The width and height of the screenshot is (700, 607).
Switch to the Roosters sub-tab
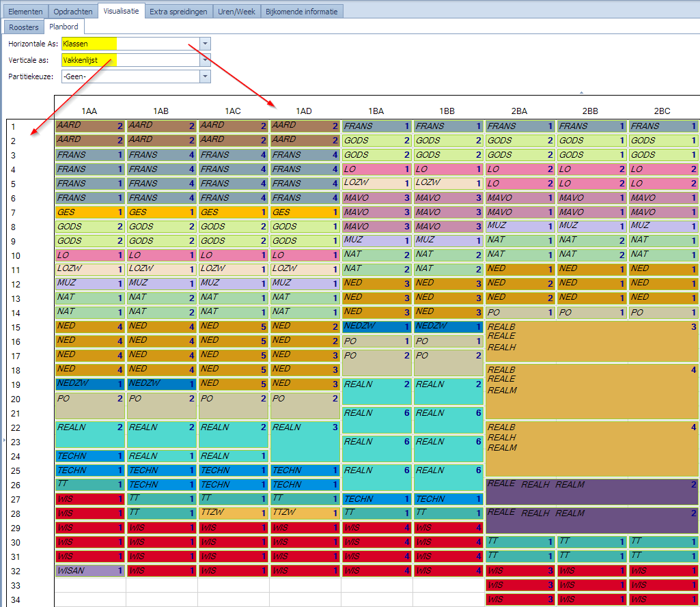[x=24, y=27]
